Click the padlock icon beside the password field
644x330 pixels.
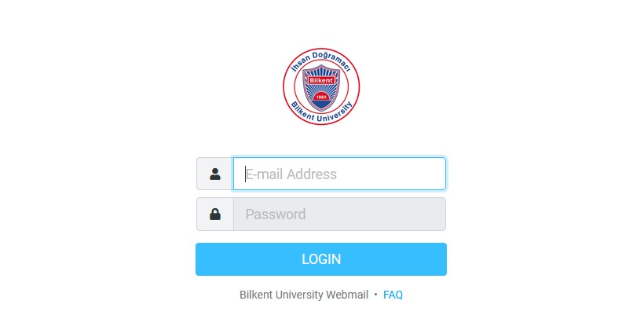pyautogui.click(x=215, y=214)
